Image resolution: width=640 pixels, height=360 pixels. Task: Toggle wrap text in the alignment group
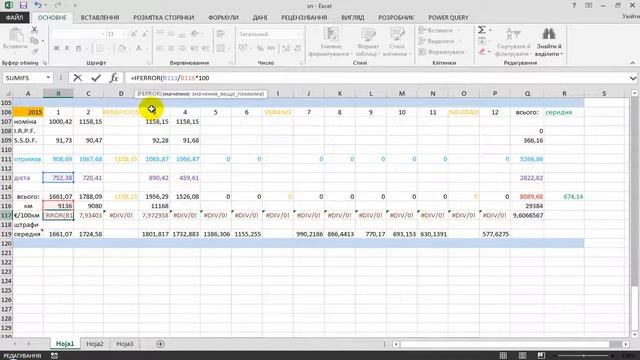pos(221,34)
